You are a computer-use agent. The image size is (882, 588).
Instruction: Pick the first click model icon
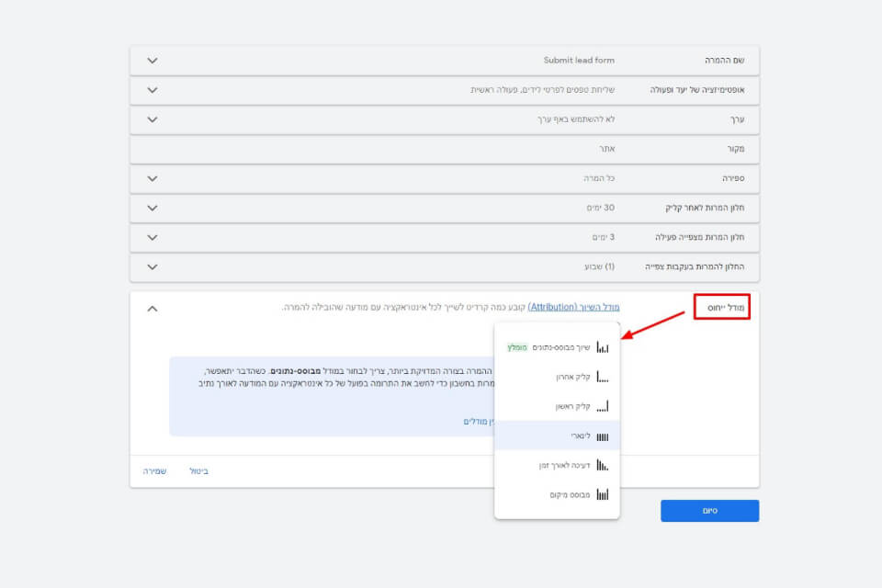[603, 406]
